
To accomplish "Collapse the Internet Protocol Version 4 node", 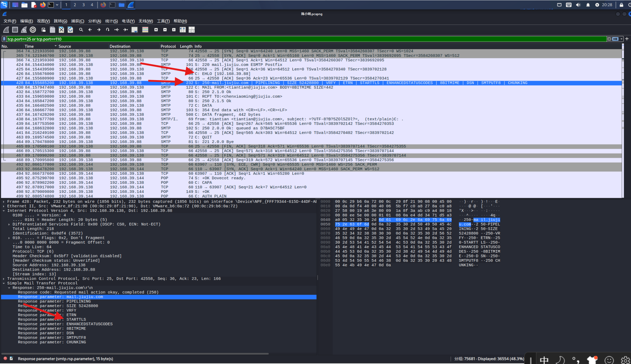I will click(4, 211).
